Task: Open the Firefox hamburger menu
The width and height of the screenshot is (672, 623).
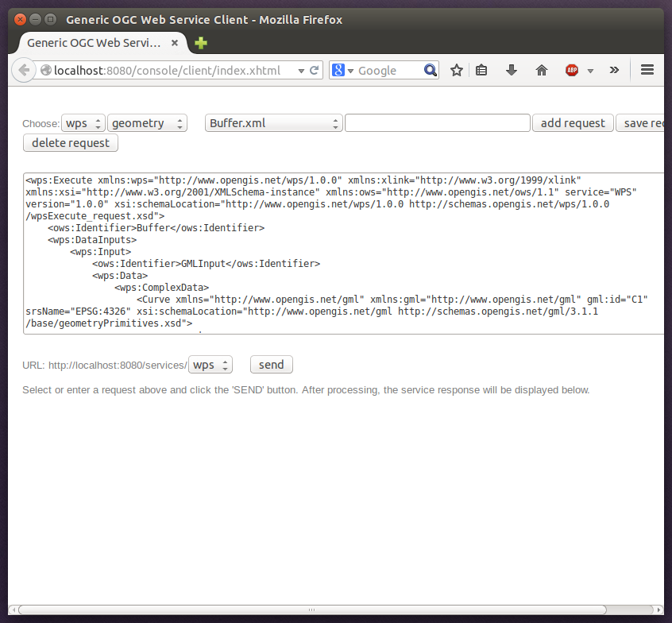Action: point(647,70)
